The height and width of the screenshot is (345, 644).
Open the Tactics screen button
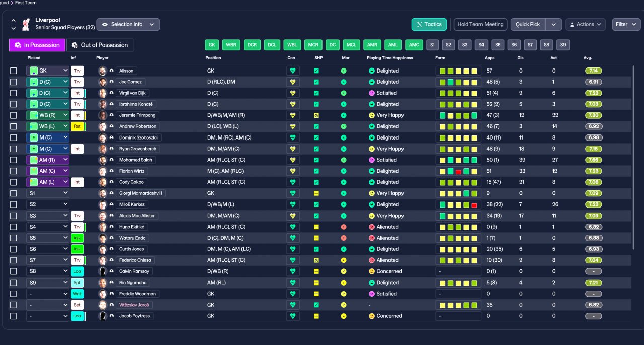(429, 24)
